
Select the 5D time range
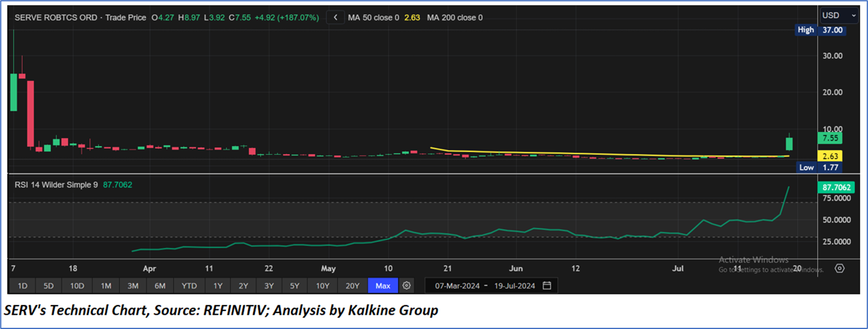49,285
